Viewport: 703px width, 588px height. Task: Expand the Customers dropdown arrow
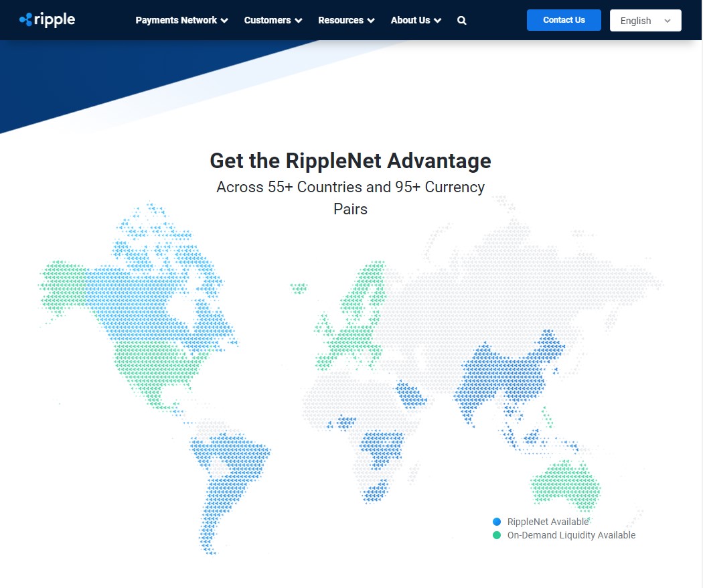[299, 20]
